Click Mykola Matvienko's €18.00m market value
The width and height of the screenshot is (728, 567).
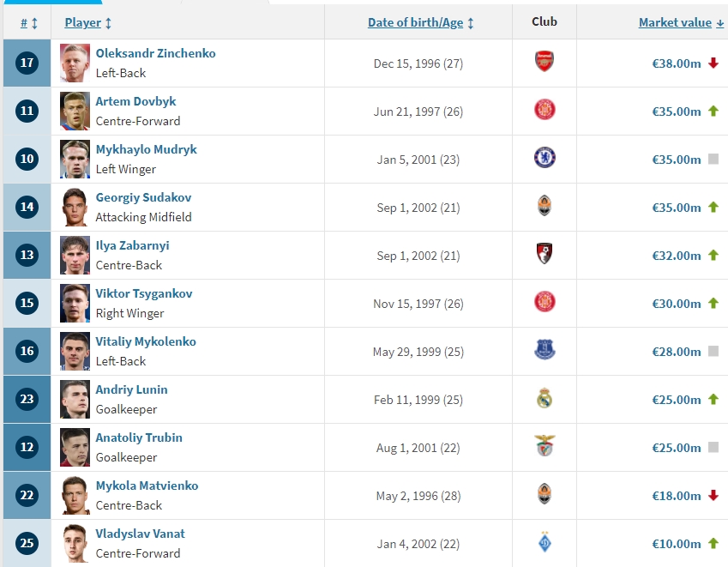[x=676, y=496]
